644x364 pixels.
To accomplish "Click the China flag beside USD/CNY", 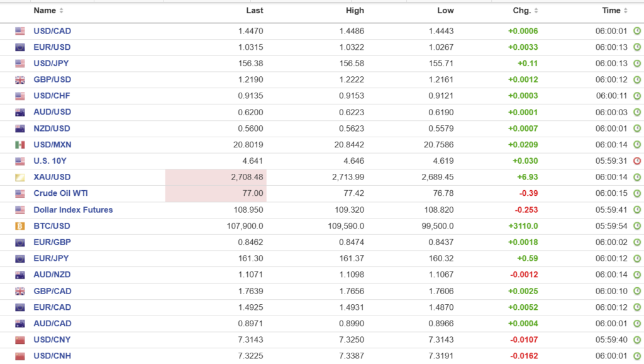I will (x=20, y=340).
